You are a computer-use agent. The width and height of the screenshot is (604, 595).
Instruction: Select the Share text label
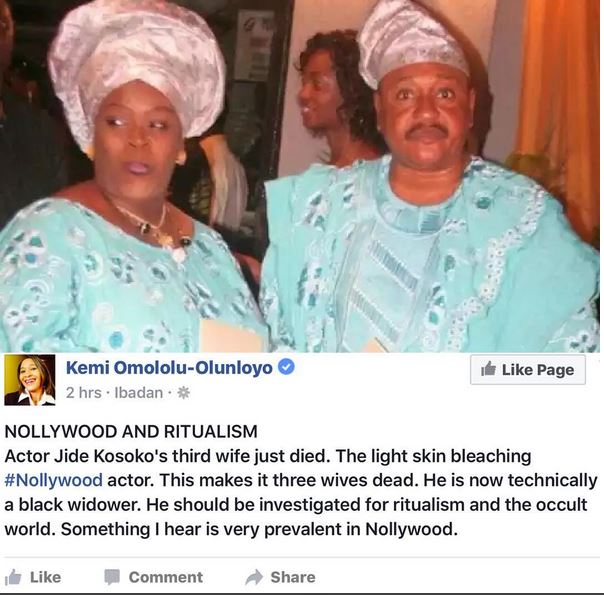pos(293,577)
